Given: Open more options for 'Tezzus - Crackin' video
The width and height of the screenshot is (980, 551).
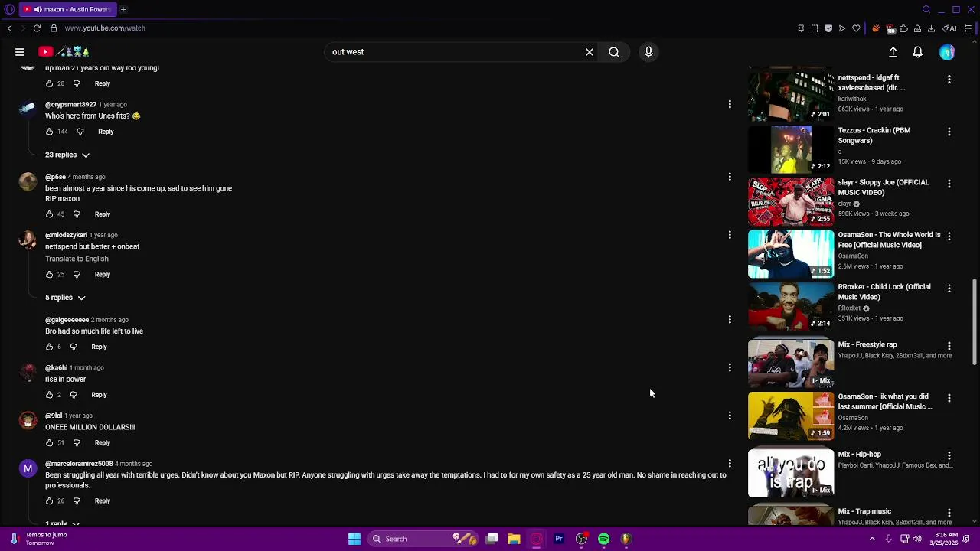Looking at the screenshot, I should pyautogui.click(x=949, y=132).
